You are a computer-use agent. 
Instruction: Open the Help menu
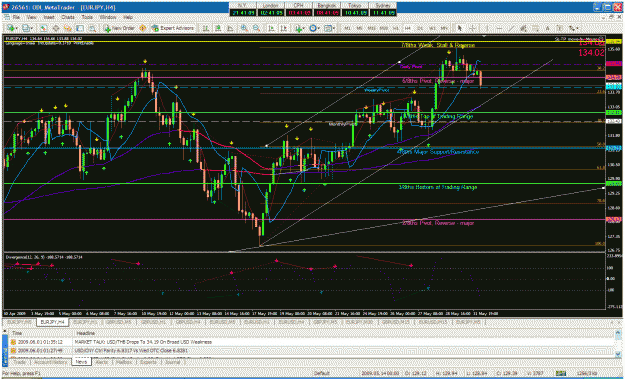(128, 18)
